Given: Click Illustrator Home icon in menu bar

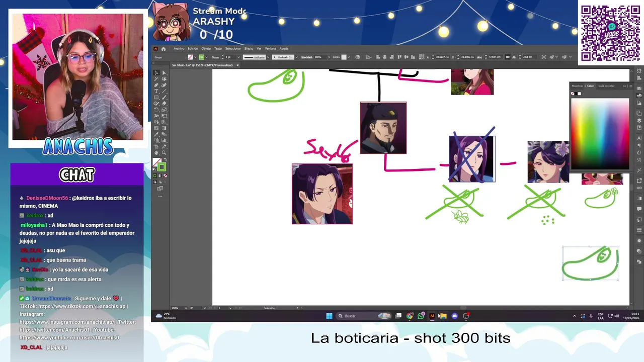Looking at the screenshot, I should [x=164, y=49].
